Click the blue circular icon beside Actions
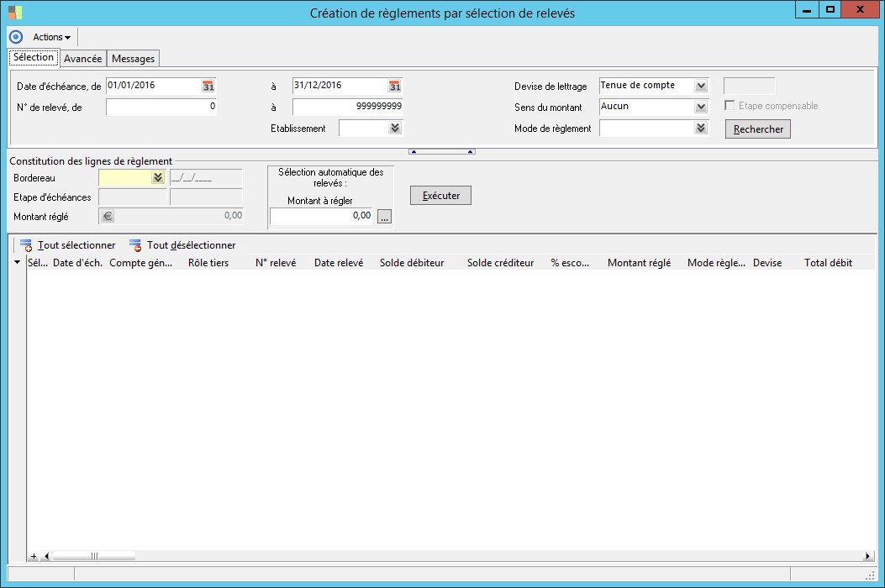 16,37
